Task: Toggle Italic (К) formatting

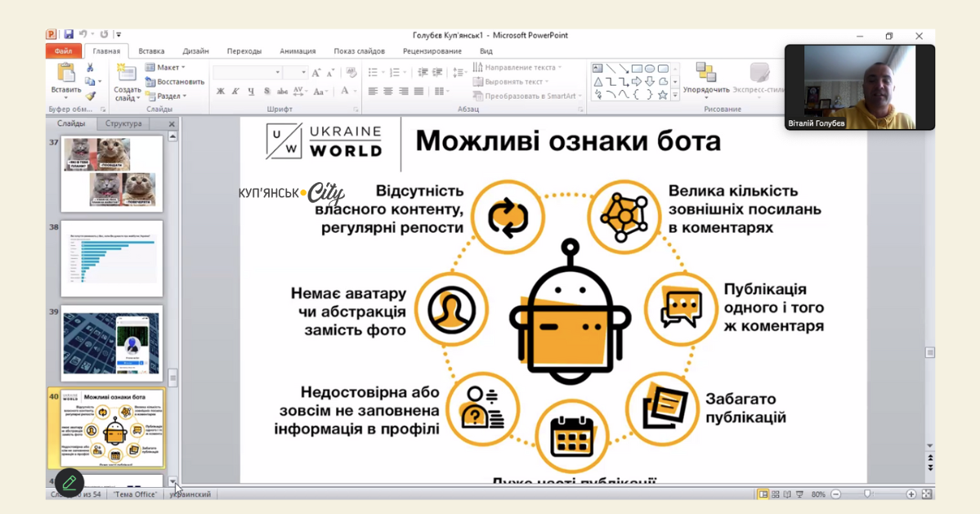Action: tap(235, 92)
